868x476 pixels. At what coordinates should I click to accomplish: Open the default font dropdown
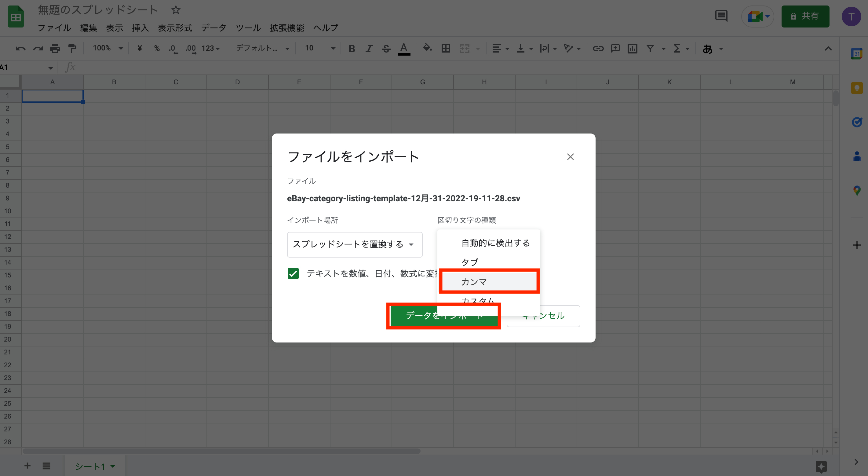[x=262, y=49]
